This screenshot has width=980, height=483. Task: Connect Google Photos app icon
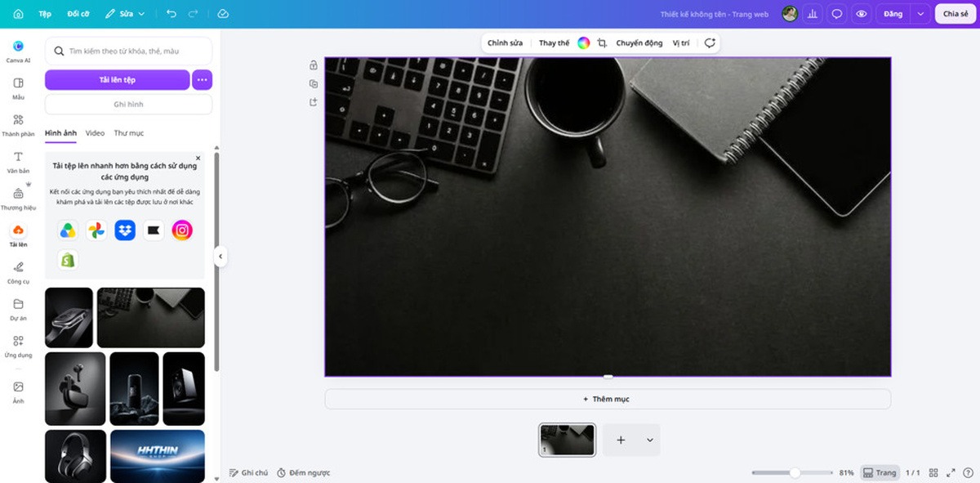coord(96,230)
